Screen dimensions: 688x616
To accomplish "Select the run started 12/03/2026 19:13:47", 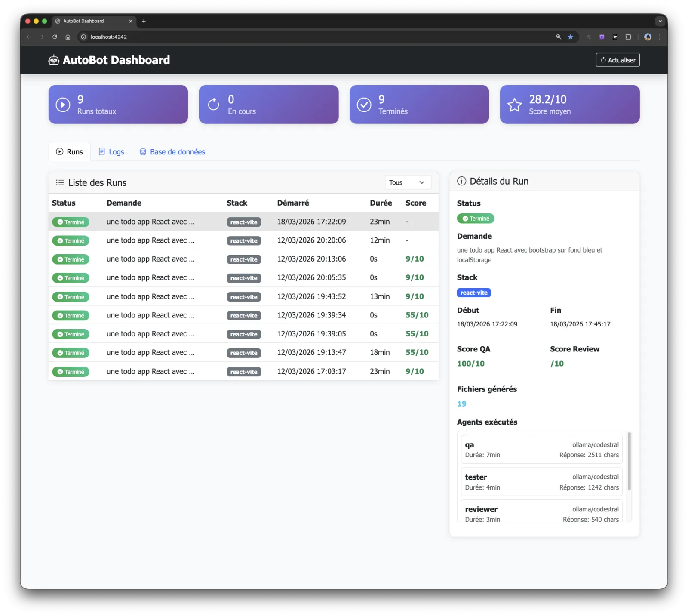I will click(243, 352).
